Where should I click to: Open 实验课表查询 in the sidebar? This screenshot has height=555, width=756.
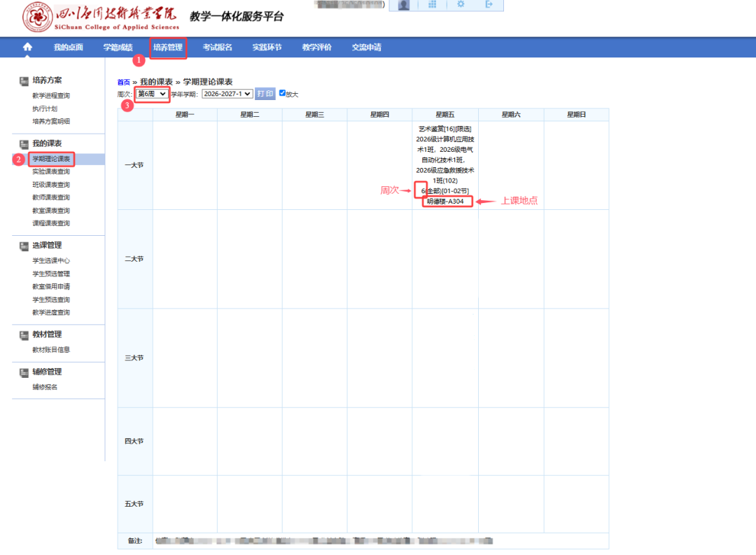tap(51, 171)
